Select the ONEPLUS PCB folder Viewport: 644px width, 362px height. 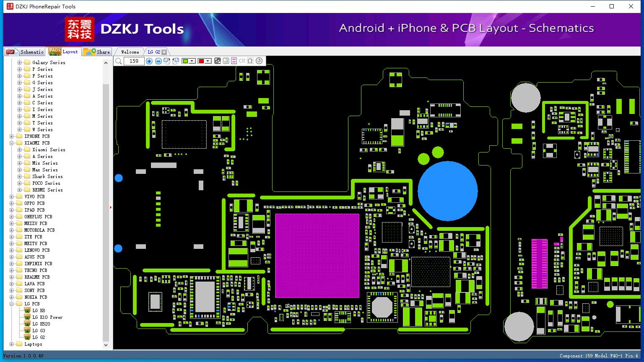click(38, 217)
